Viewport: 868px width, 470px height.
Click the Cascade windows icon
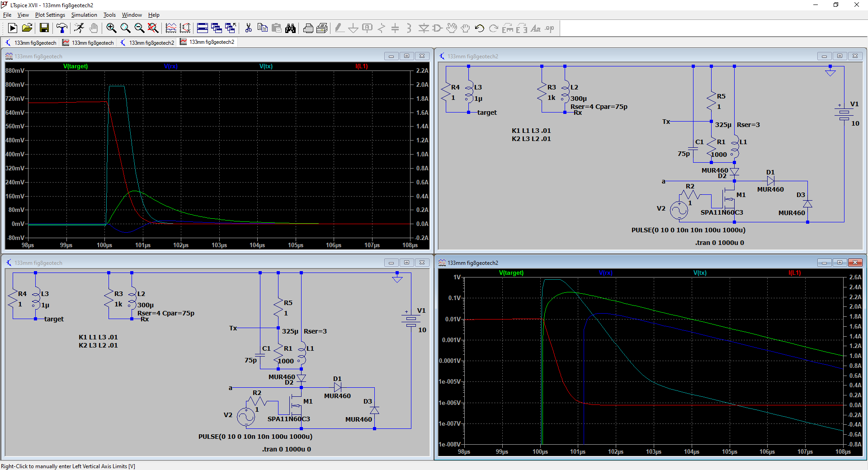pos(217,28)
